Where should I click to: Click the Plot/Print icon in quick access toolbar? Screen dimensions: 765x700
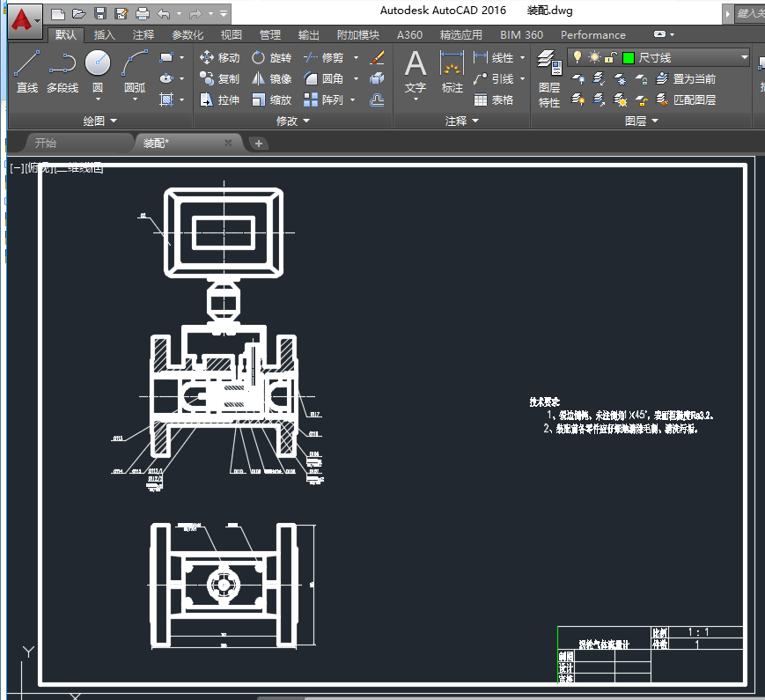pos(143,13)
